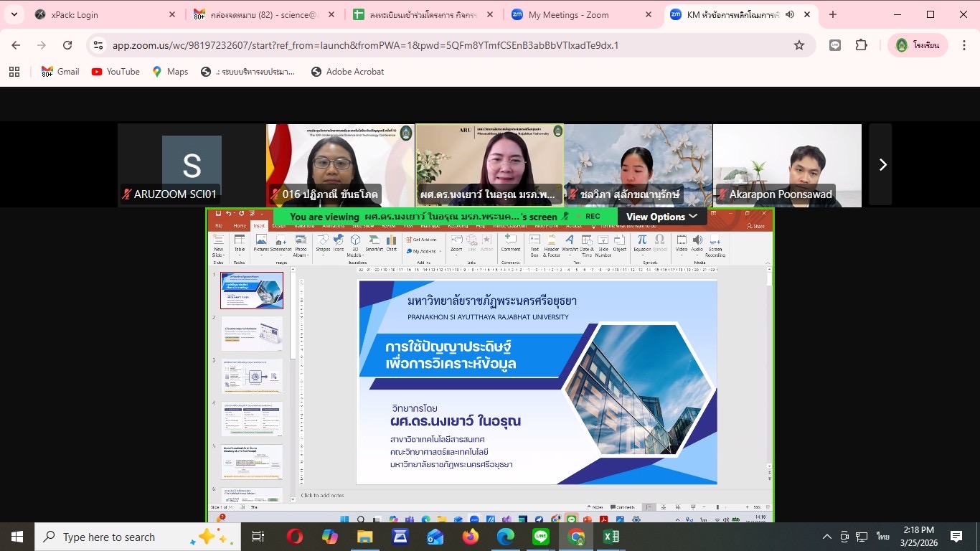Open File Explorer from the taskbar
This screenshot has height=551, width=980.
364,536
